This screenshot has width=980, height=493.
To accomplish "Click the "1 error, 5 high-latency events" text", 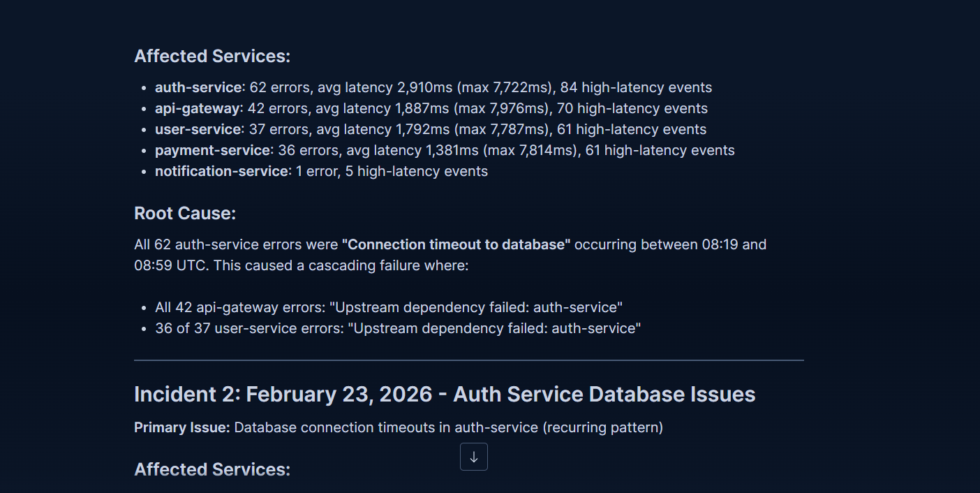I will point(392,171).
